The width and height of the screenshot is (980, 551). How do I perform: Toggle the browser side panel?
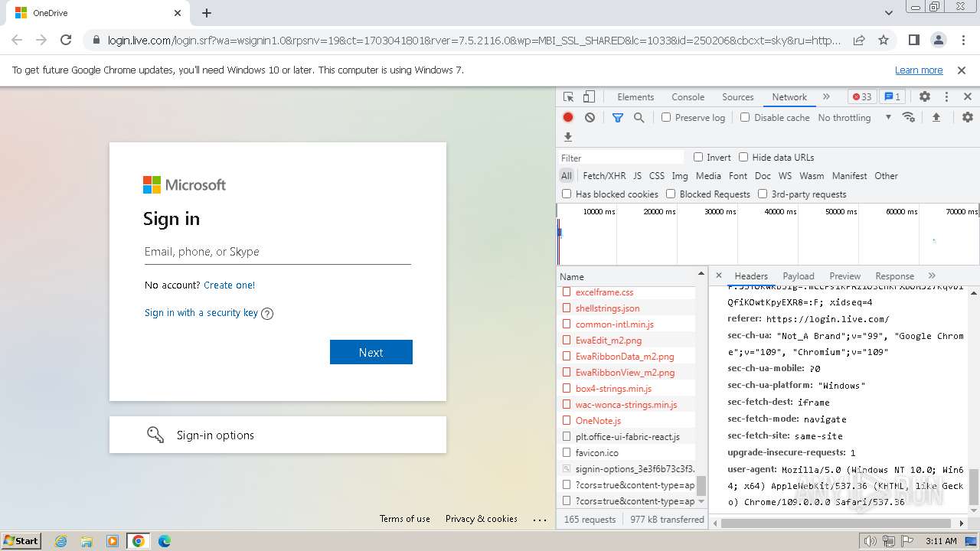click(x=913, y=40)
